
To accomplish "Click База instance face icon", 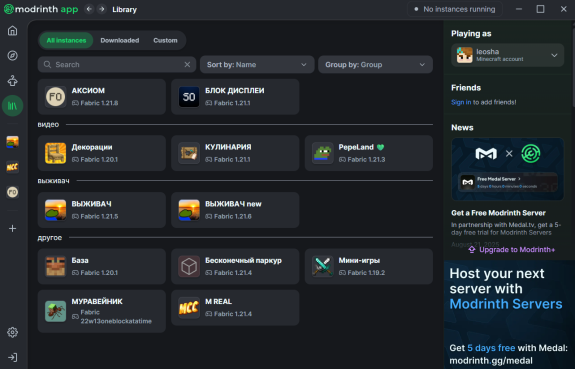I will (x=55, y=266).
